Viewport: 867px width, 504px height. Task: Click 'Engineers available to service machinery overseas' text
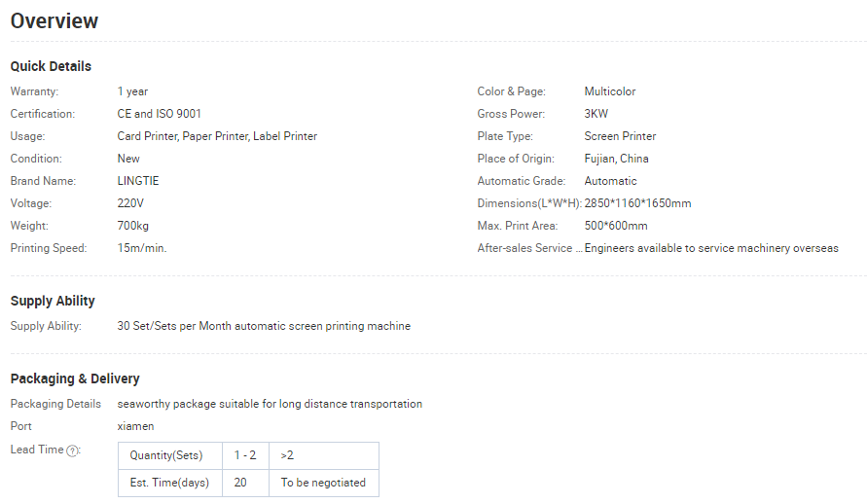[711, 248]
